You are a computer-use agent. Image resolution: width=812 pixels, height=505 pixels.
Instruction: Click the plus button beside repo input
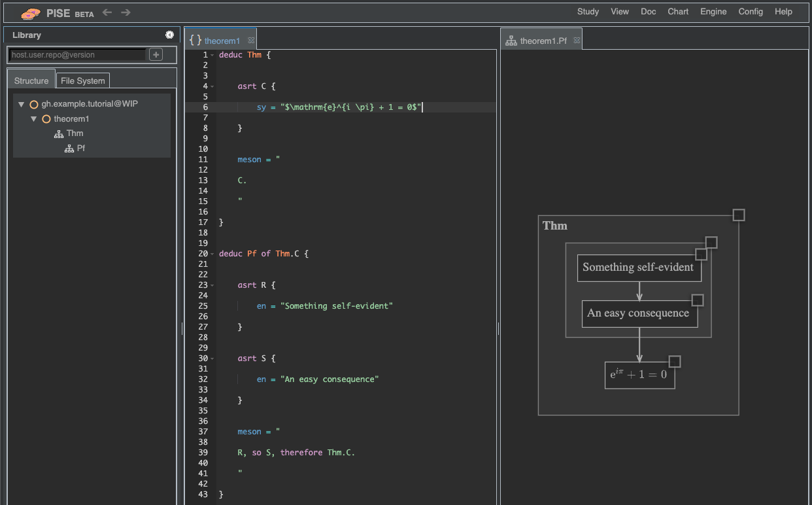pyautogui.click(x=156, y=55)
